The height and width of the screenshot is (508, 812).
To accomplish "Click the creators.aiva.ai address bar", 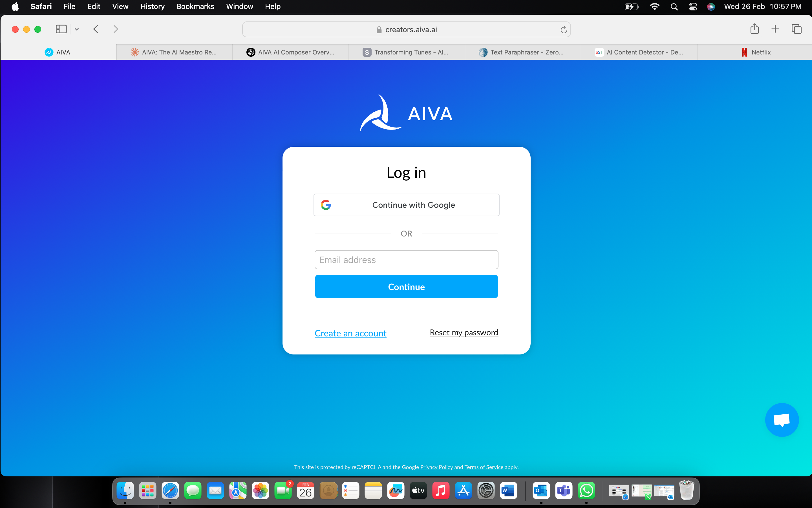I will click(x=406, y=30).
